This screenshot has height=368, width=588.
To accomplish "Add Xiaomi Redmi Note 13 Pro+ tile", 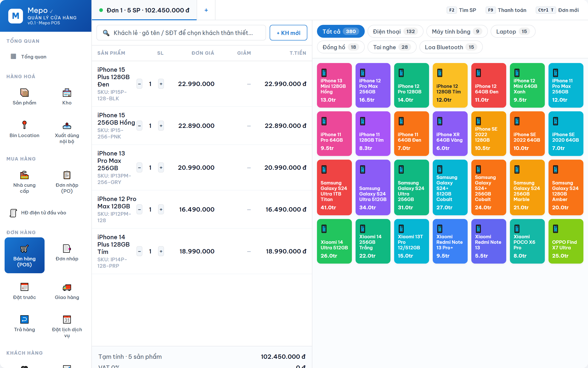I will [x=450, y=241].
